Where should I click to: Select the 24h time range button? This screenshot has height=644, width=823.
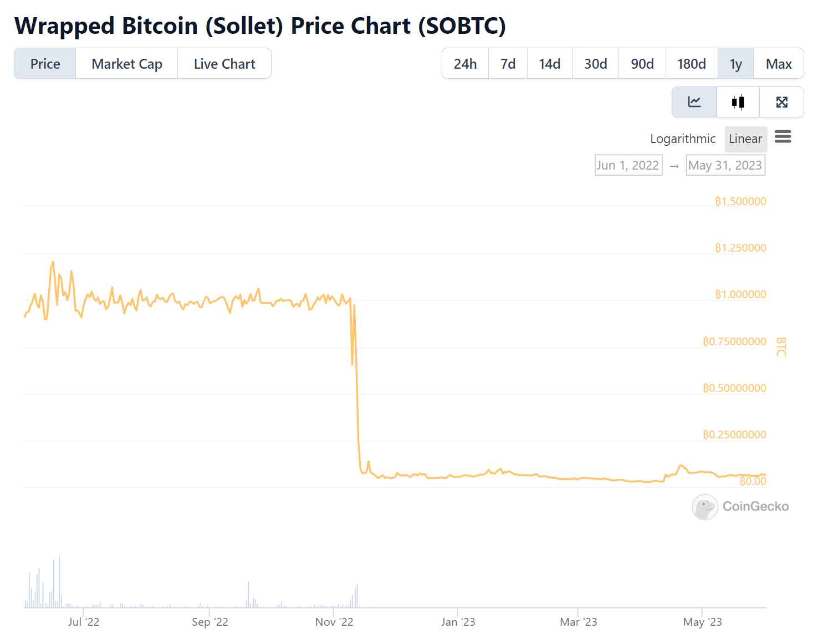(465, 63)
